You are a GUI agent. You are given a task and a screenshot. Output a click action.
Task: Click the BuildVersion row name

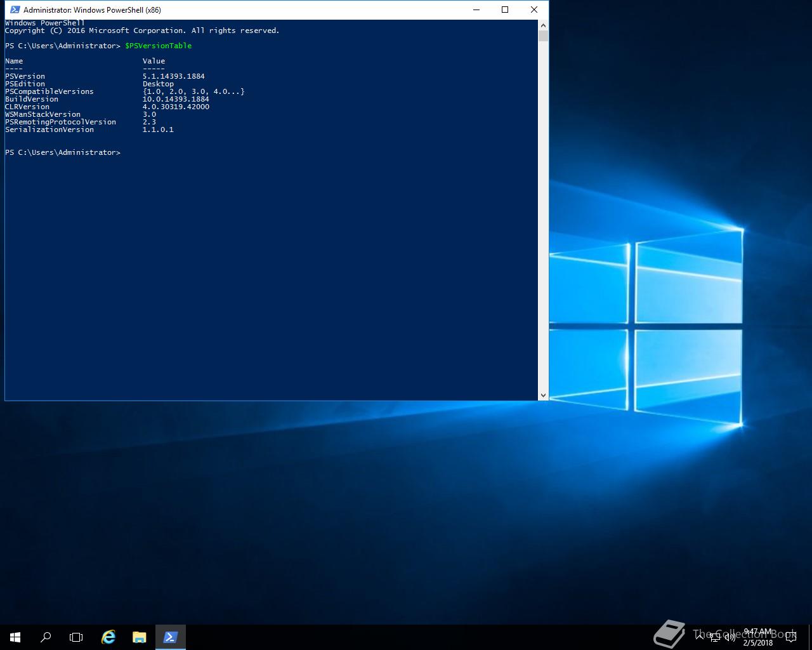coord(32,99)
